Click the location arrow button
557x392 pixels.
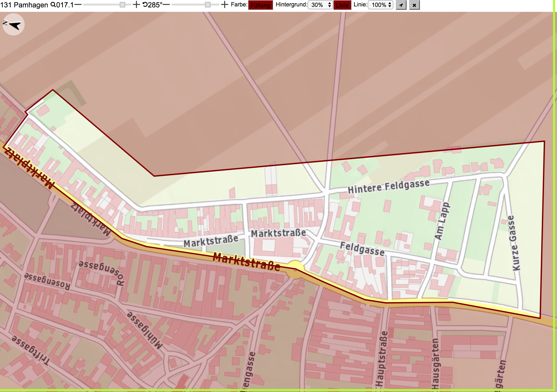[x=401, y=5]
